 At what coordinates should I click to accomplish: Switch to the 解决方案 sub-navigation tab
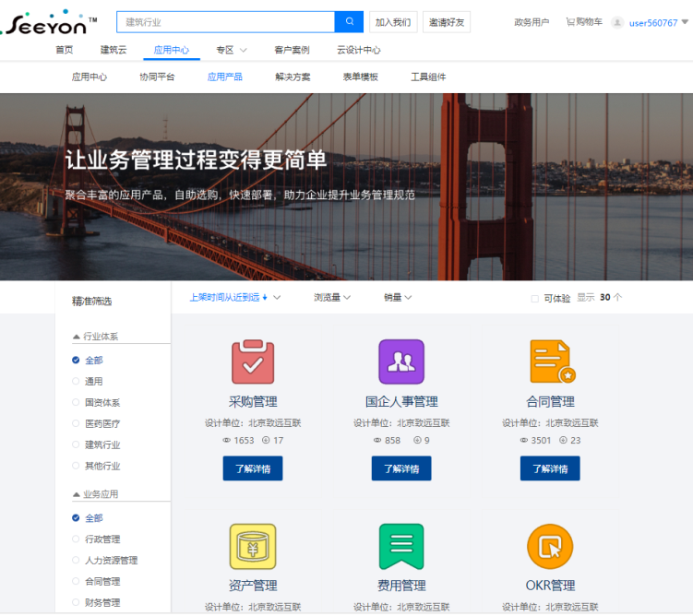coord(293,77)
